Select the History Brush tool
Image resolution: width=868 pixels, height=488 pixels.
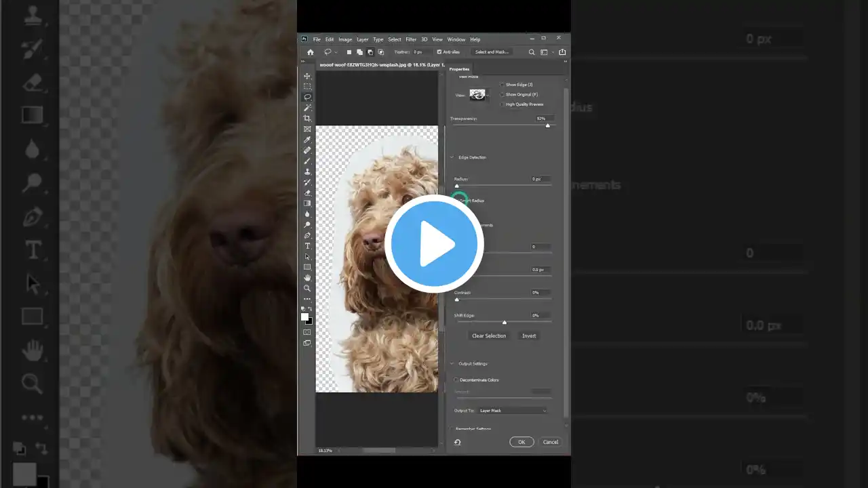[x=307, y=182]
